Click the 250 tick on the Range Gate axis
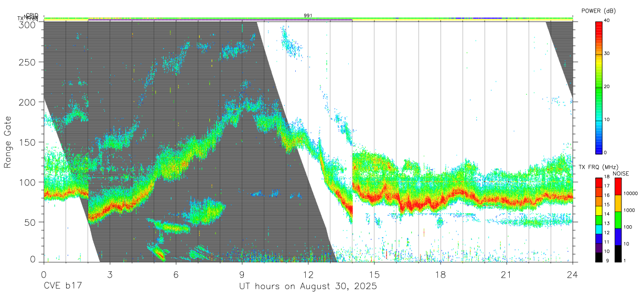This screenshot has height=297, width=644. tap(27, 62)
